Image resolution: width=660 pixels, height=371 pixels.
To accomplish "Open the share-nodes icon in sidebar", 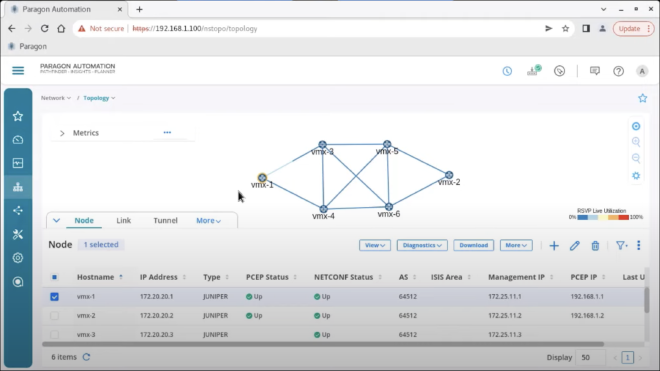I will tap(18, 211).
